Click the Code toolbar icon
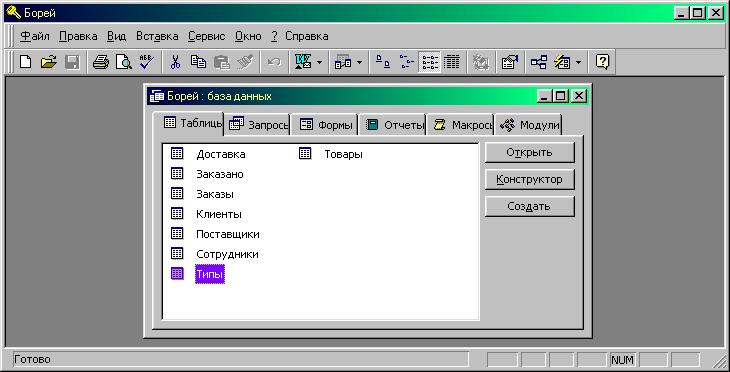730x372 pixels. 480,62
